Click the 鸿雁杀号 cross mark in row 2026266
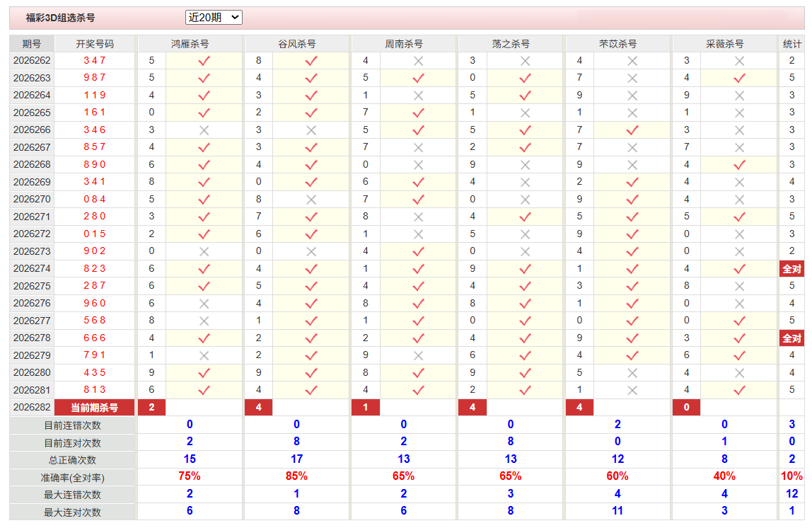Image resolution: width=812 pixels, height=528 pixels. 204,130
